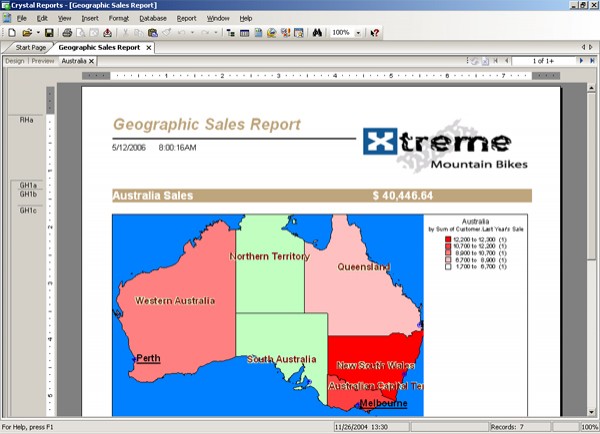Click the Export report icon
This screenshot has width=600, height=434.
(108, 33)
